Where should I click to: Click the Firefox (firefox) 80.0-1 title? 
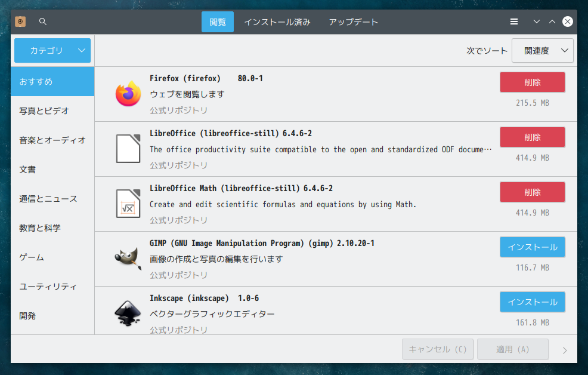click(x=206, y=78)
